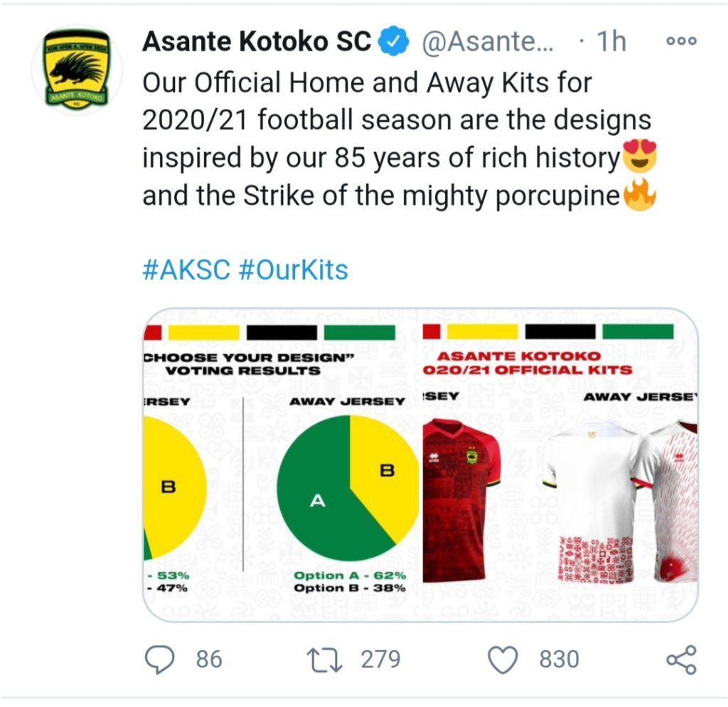Image resolution: width=728 pixels, height=707 pixels.
Task: Open the 1h timestamp link
Action: (611, 43)
